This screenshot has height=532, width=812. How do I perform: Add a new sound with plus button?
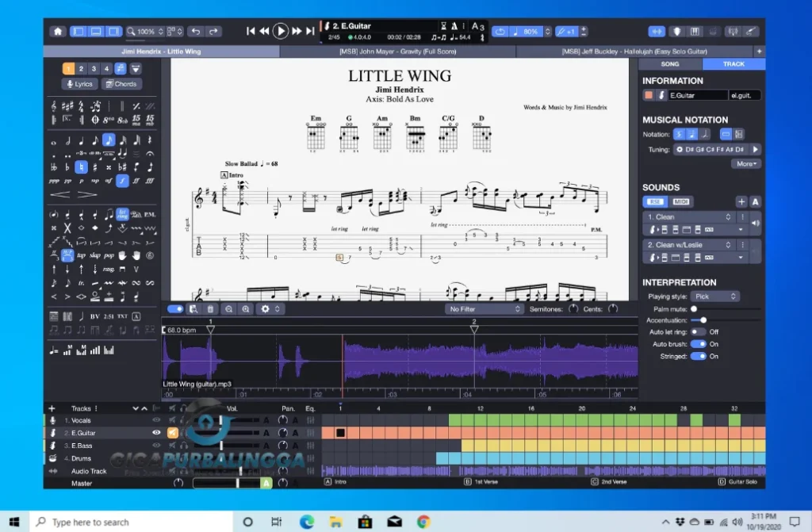tap(741, 201)
